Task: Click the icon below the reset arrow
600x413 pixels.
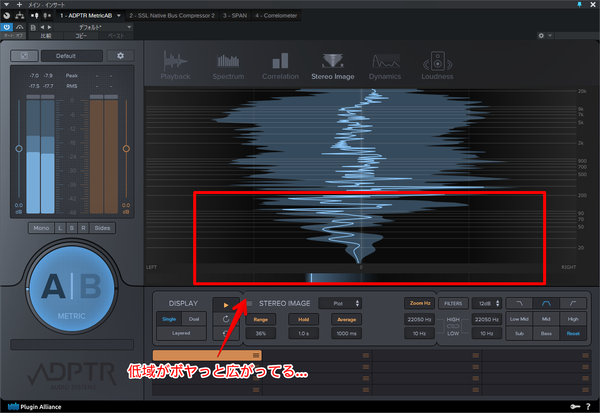Action: pyautogui.click(x=226, y=333)
